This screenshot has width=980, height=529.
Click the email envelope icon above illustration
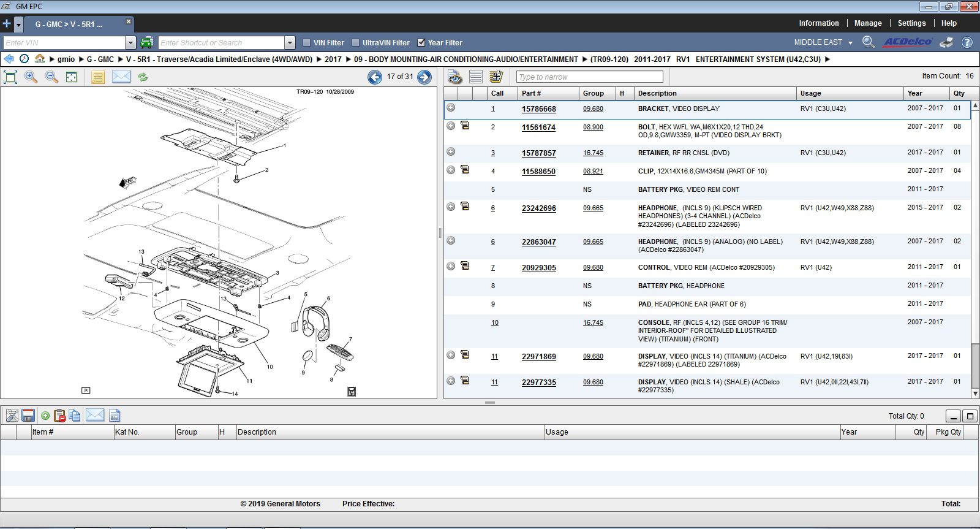tap(121, 77)
